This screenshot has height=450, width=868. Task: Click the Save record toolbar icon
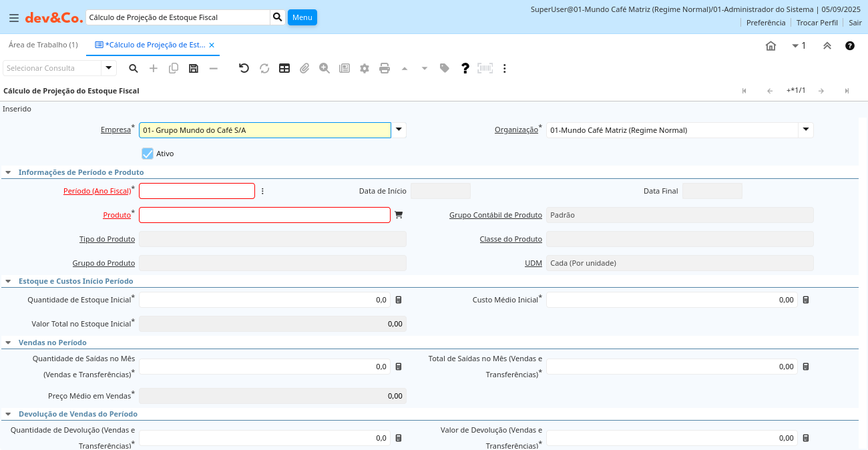194,68
